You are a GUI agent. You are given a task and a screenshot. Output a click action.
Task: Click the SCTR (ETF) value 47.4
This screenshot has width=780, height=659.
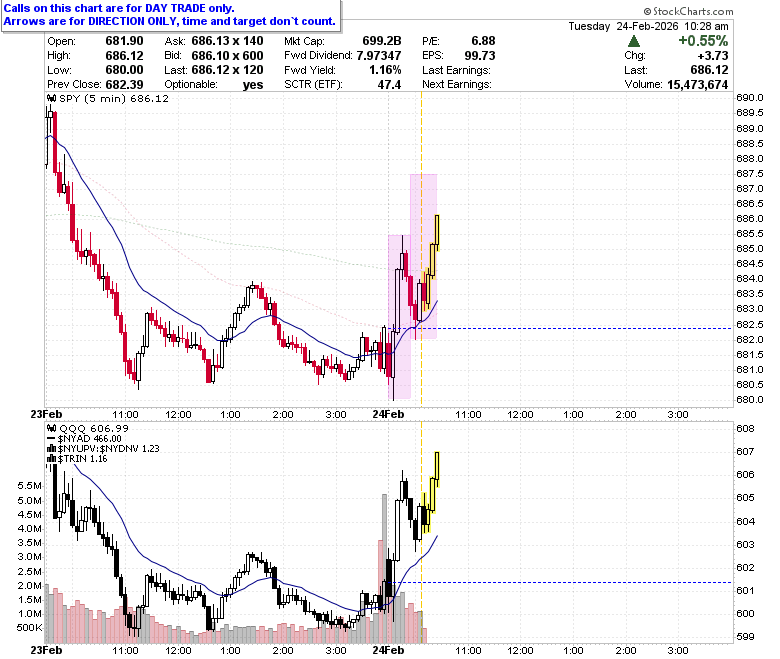pyautogui.click(x=389, y=84)
